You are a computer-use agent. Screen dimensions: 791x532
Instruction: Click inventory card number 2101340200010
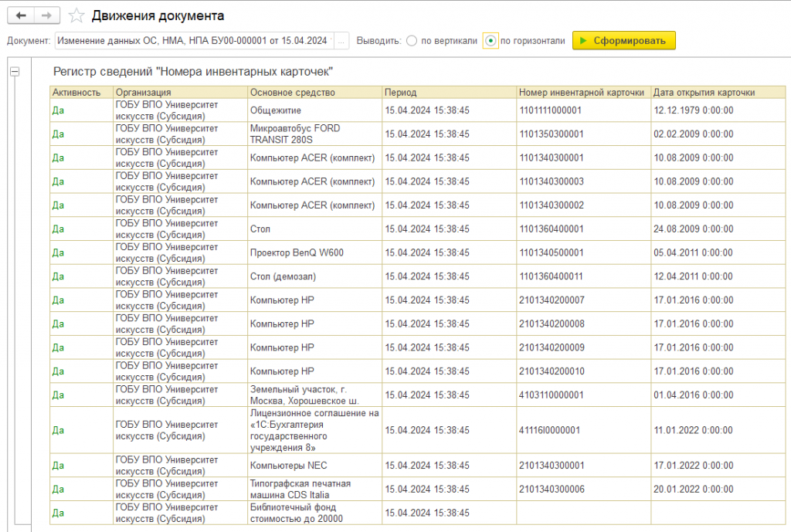point(584,371)
